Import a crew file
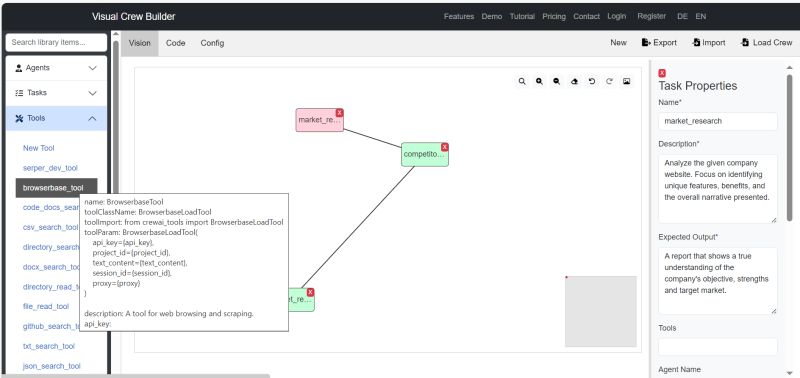This screenshot has height=378, width=800. pos(709,43)
